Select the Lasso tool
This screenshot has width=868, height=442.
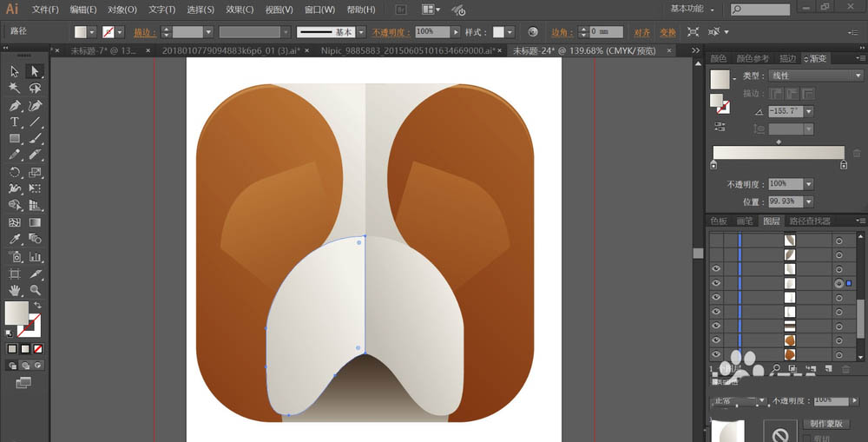coord(35,88)
